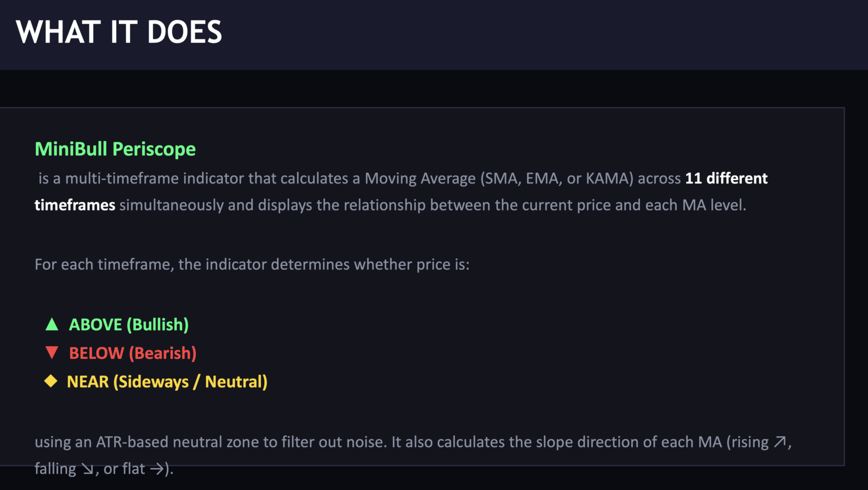Viewport: 868px width, 490px height.
Task: Click the rising diagonal arrow symbol
Action: (x=780, y=442)
